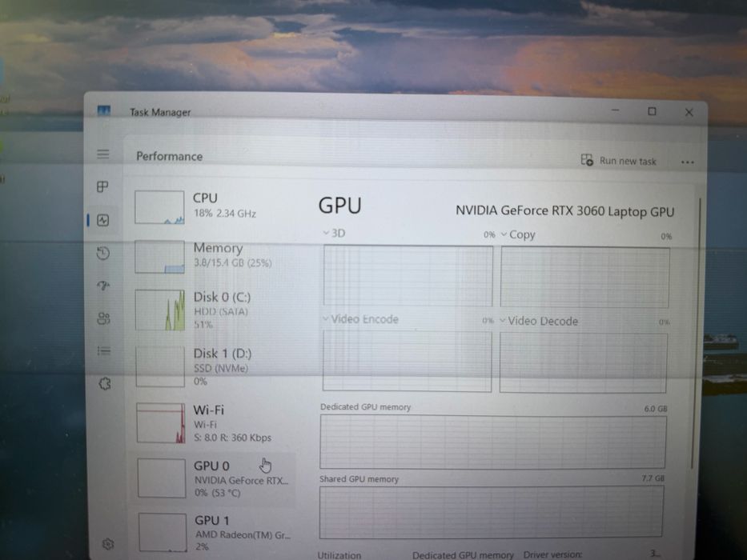The image size is (747, 560).
Task: Open the Details page list icon
Action: pos(104,351)
